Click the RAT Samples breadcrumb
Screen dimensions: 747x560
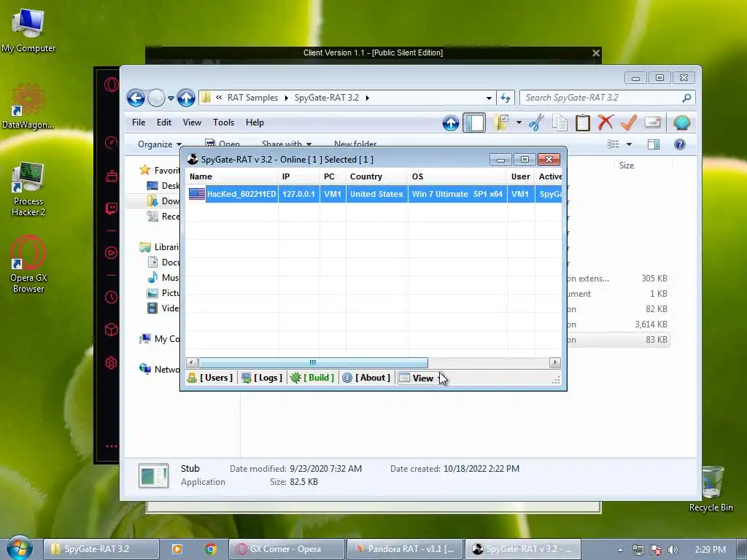pos(252,98)
